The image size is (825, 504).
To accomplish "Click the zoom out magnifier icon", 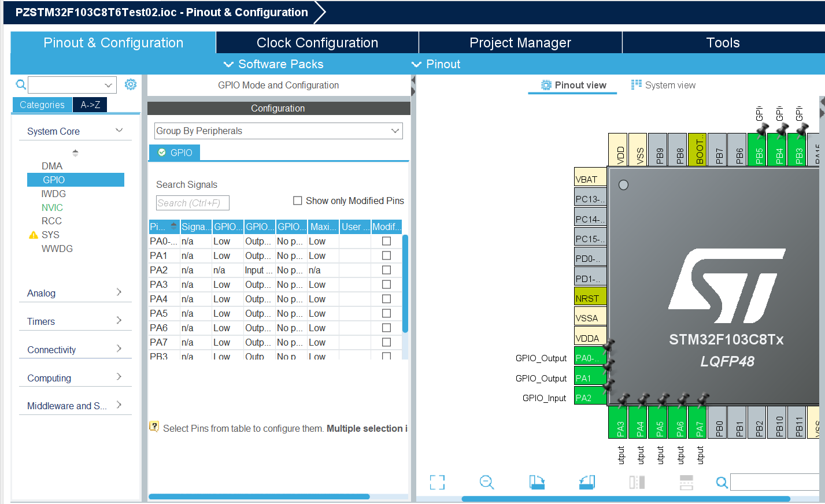I will tap(487, 482).
